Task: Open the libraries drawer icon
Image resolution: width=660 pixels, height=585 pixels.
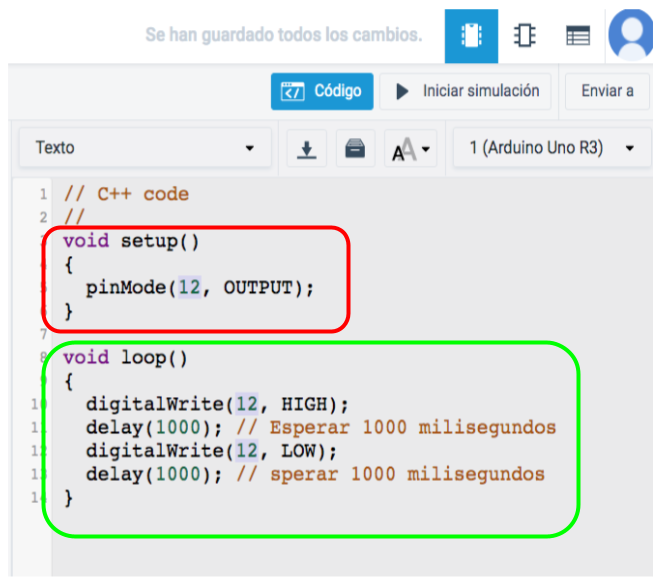Action: 355,149
